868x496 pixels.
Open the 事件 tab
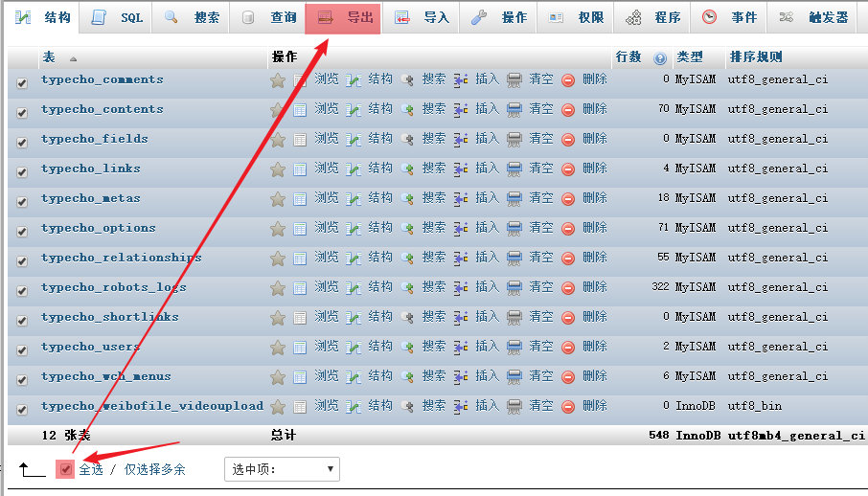(728, 17)
